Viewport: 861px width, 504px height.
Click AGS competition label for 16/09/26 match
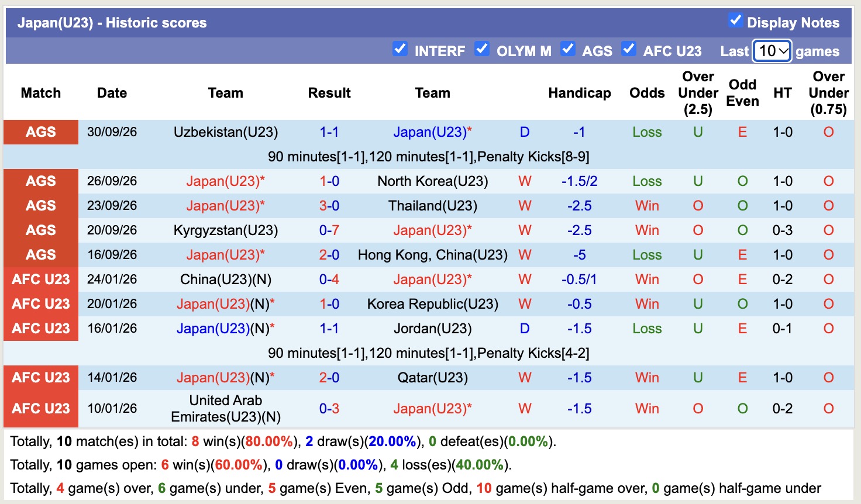(x=41, y=255)
